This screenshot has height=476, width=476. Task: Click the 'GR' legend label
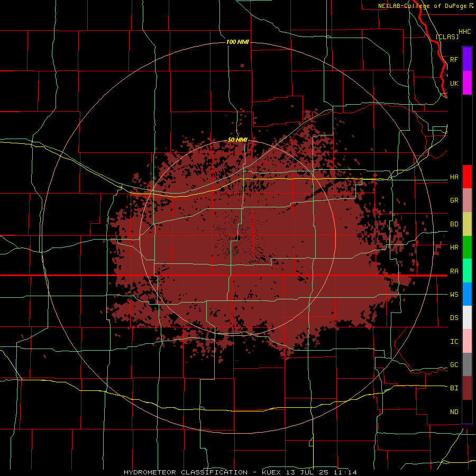(x=454, y=200)
